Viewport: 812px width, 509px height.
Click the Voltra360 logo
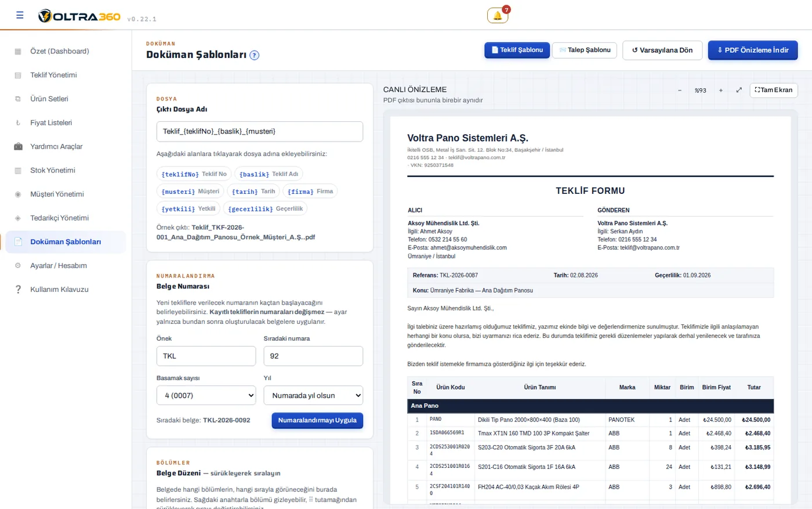coord(79,16)
